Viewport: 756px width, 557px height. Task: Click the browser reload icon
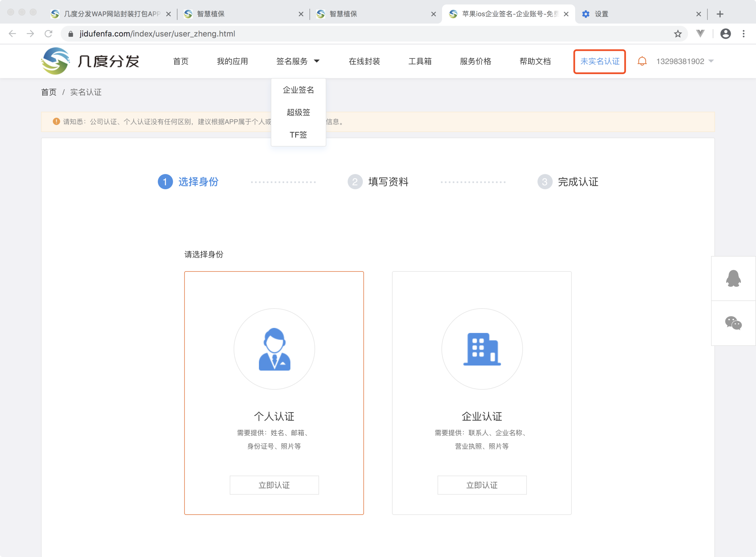[x=49, y=34]
